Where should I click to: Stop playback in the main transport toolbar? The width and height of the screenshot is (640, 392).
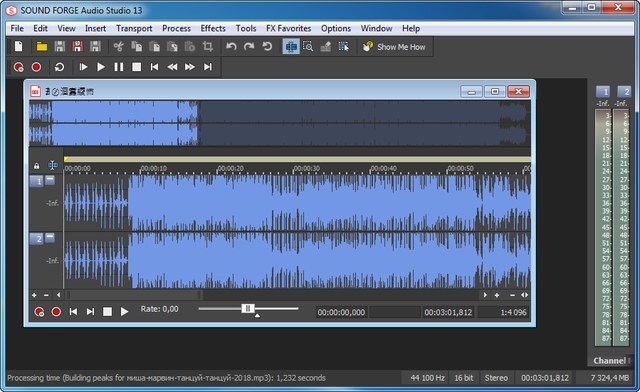[x=137, y=67]
